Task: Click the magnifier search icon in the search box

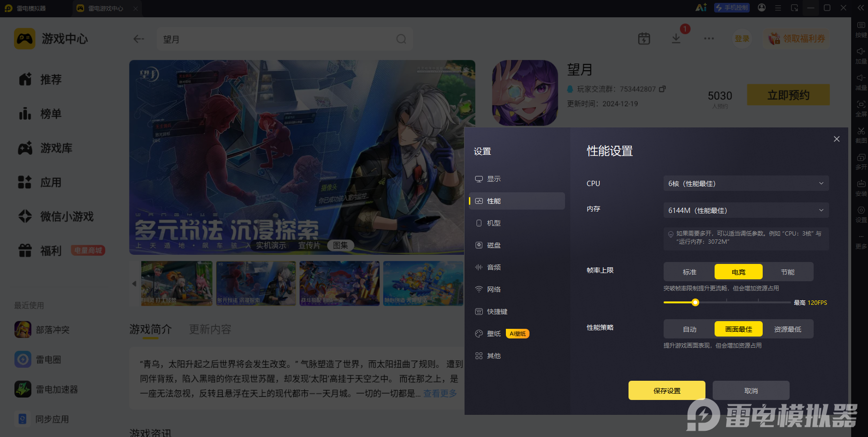Action: [x=401, y=39]
